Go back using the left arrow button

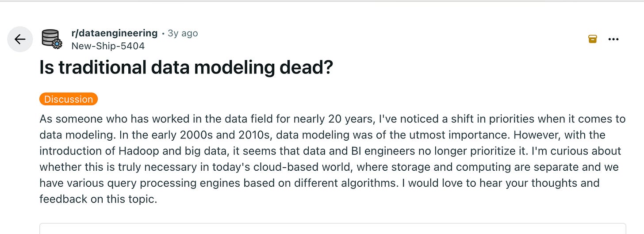(x=20, y=39)
